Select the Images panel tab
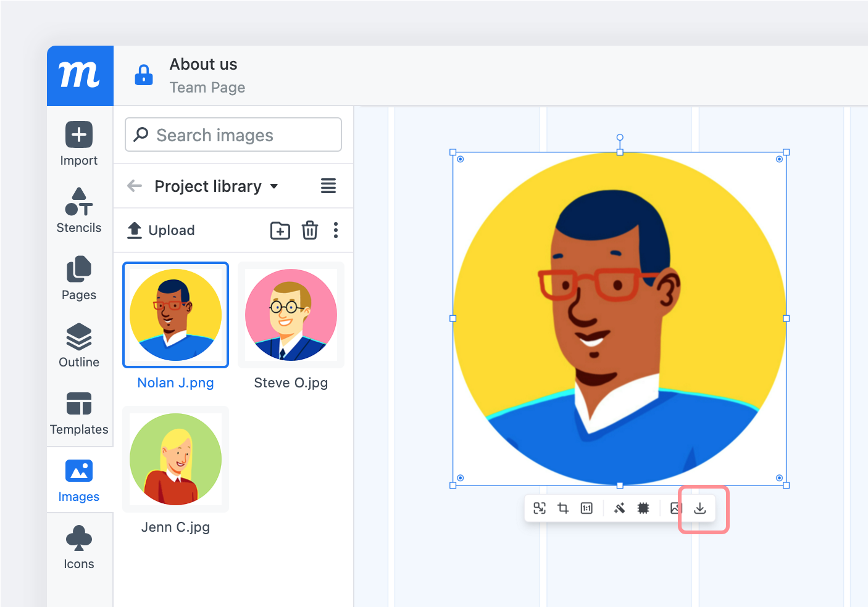The image size is (868, 607). (79, 481)
